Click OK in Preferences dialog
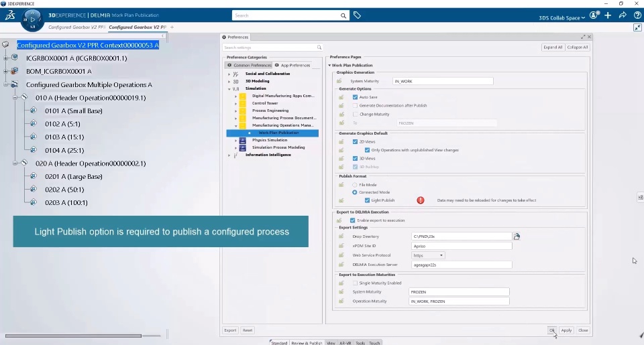 (x=552, y=330)
